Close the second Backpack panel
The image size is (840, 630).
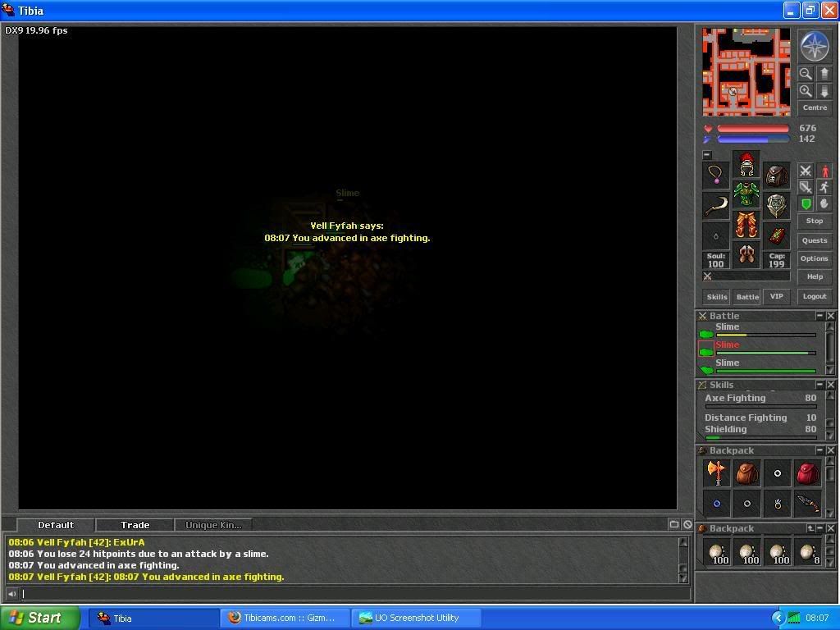pos(830,528)
